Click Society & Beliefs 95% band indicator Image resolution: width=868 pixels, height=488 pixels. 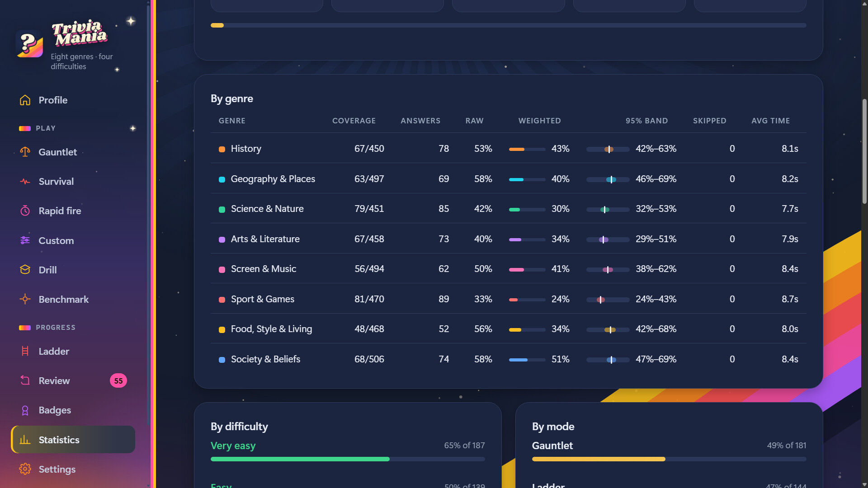(x=608, y=360)
